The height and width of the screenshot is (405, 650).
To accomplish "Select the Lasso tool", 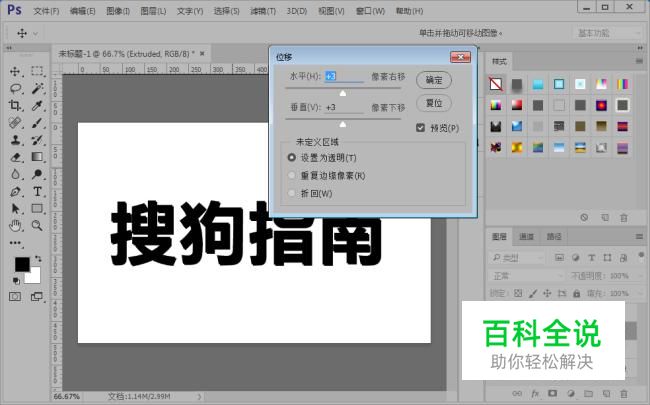I will tap(15, 88).
